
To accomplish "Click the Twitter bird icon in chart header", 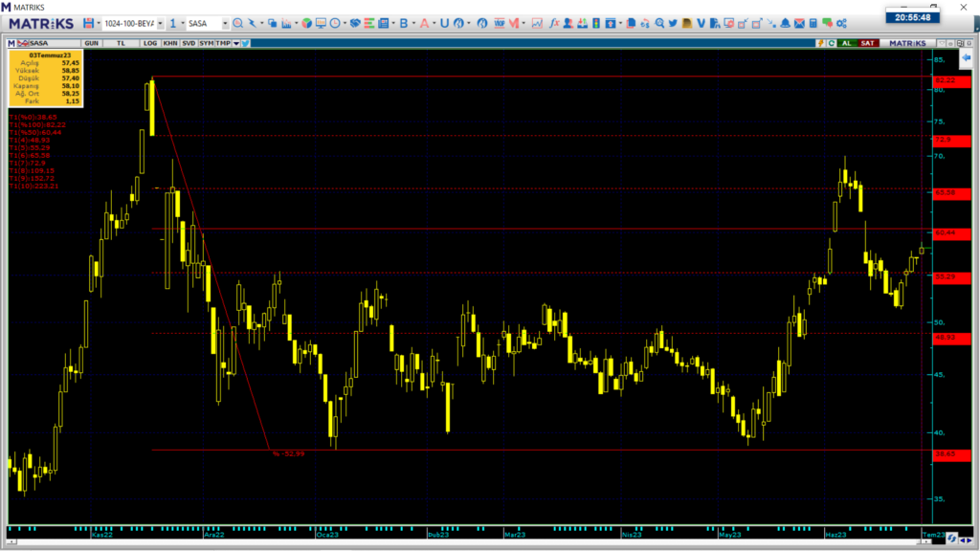I will [x=246, y=43].
